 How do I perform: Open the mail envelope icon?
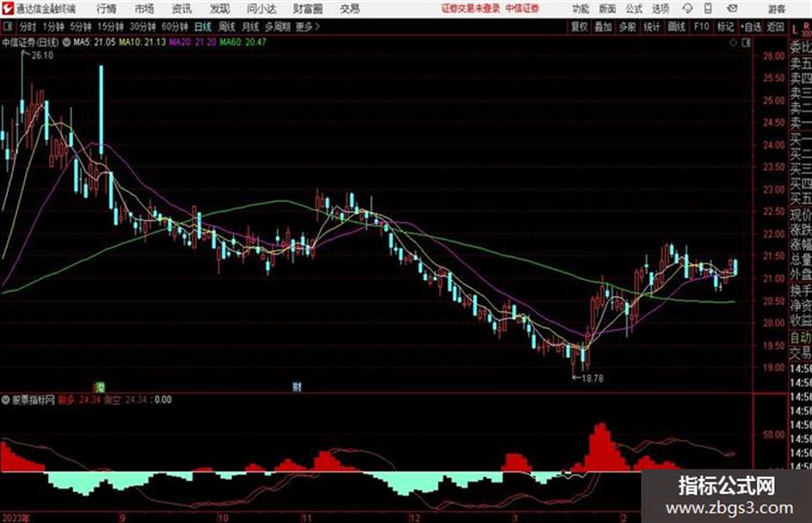[732, 9]
